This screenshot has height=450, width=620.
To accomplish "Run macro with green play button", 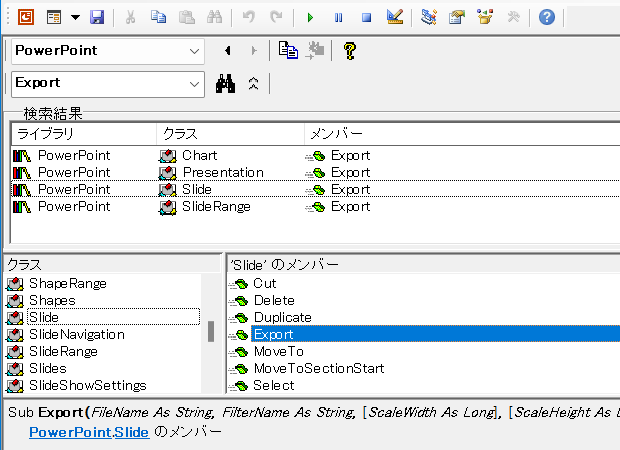I will coord(310,17).
